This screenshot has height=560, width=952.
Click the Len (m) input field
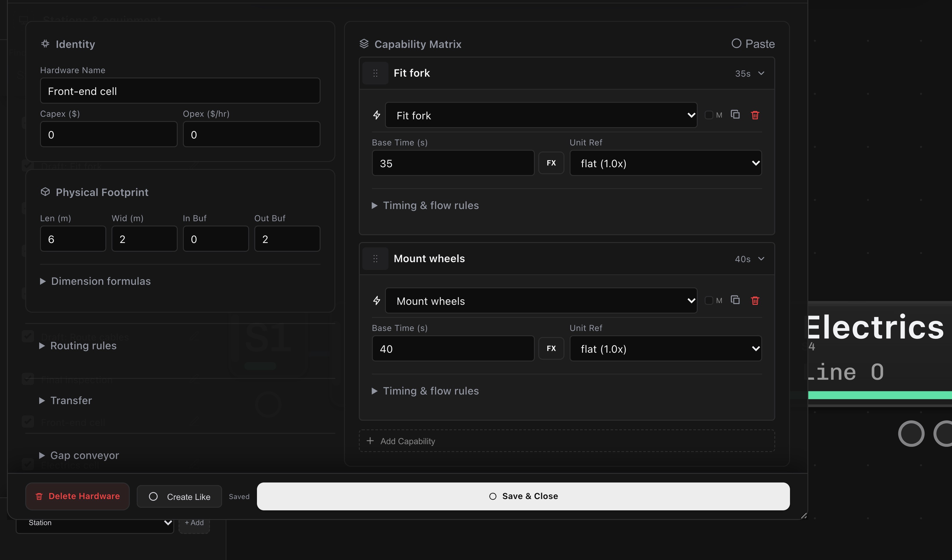point(73,238)
